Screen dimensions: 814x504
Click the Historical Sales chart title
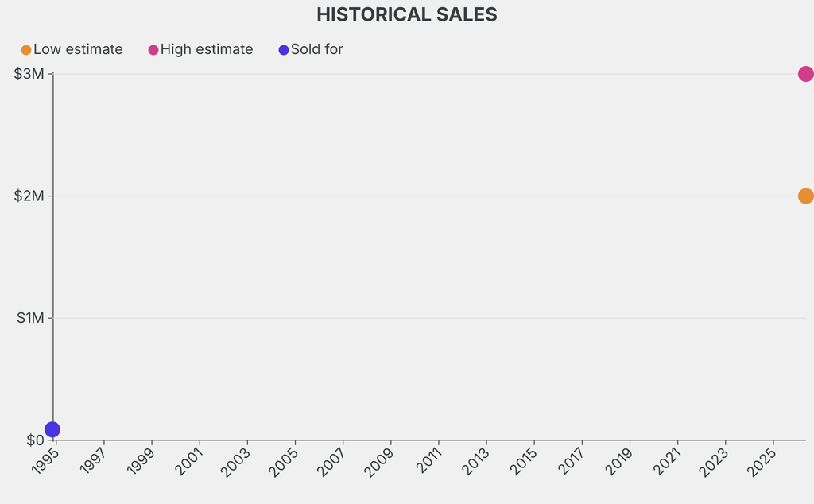click(407, 14)
